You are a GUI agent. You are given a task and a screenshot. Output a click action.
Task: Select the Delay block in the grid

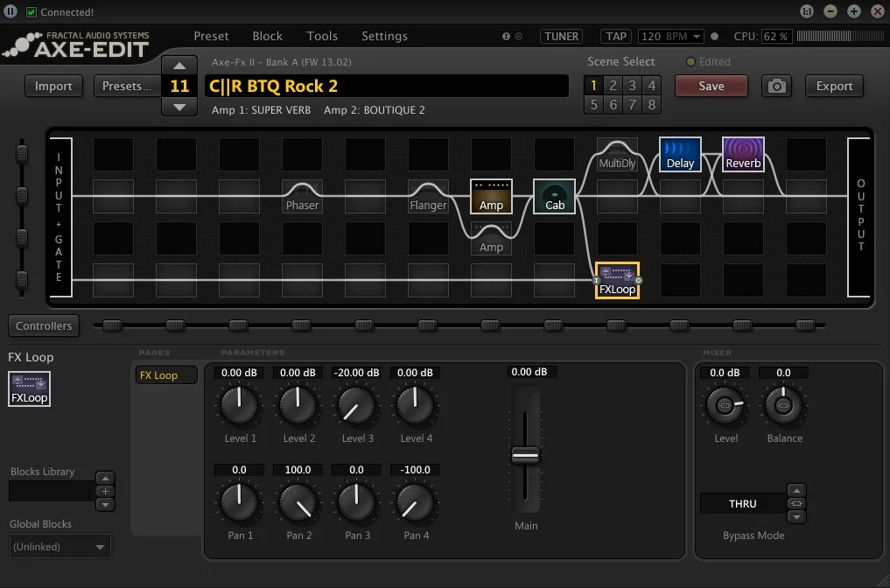(x=680, y=154)
